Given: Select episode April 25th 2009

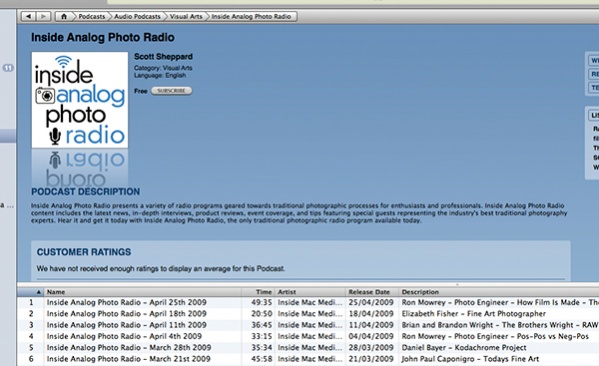Looking at the screenshot, I should (x=126, y=302).
